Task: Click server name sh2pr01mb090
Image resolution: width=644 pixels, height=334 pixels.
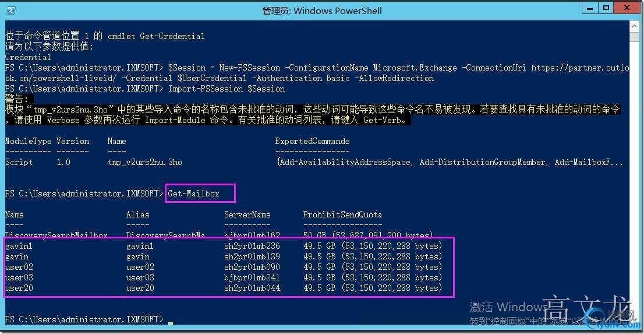Action: (252, 267)
